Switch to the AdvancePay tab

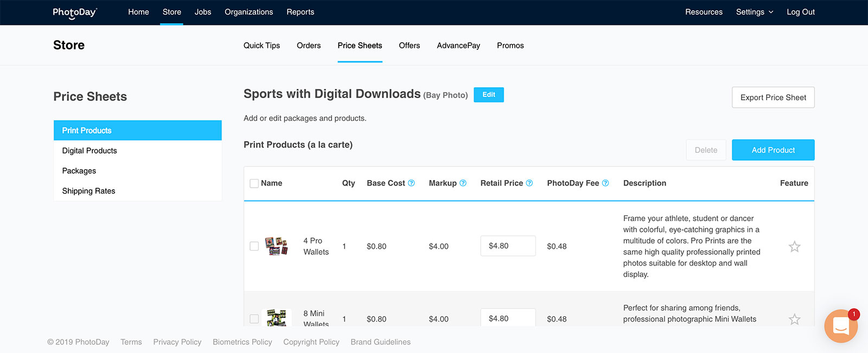[458, 46]
